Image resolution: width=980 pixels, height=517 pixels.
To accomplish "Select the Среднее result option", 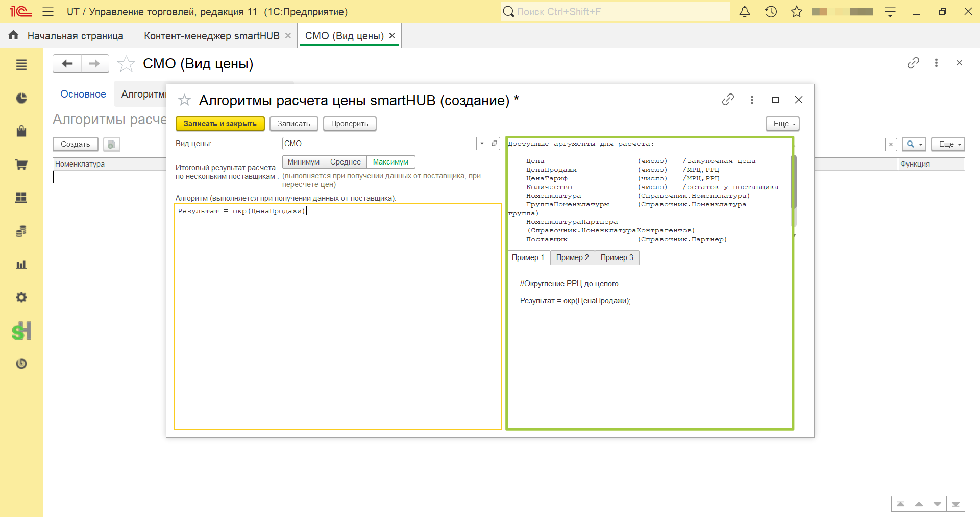I will click(x=346, y=162).
